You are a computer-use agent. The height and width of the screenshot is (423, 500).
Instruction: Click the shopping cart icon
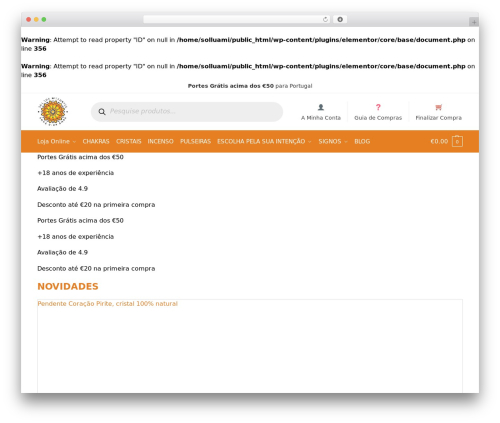pos(438,107)
